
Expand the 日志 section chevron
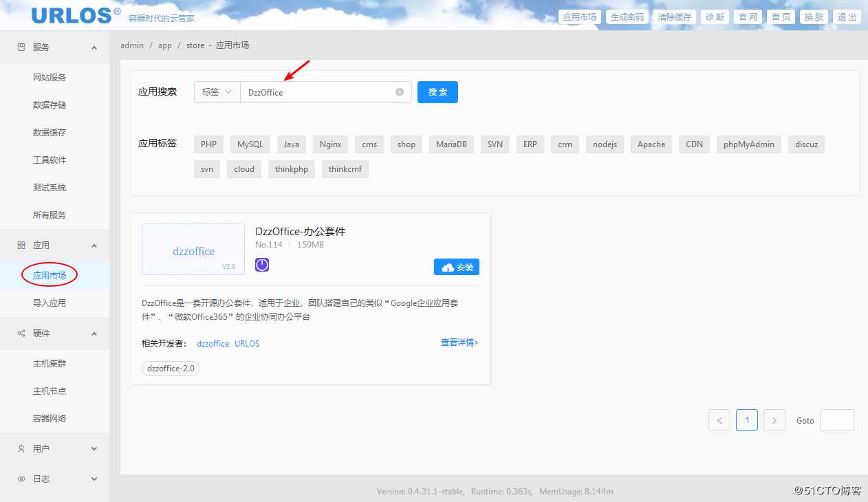(x=94, y=479)
